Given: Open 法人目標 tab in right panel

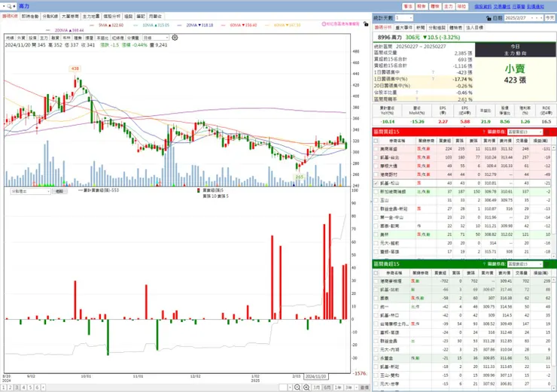Looking at the screenshot, I should tap(474, 27).
